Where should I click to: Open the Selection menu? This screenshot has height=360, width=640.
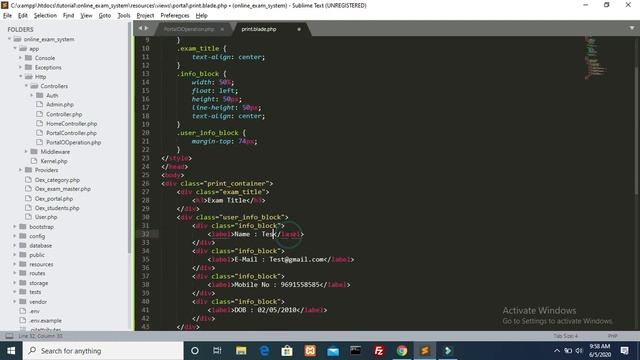45,16
